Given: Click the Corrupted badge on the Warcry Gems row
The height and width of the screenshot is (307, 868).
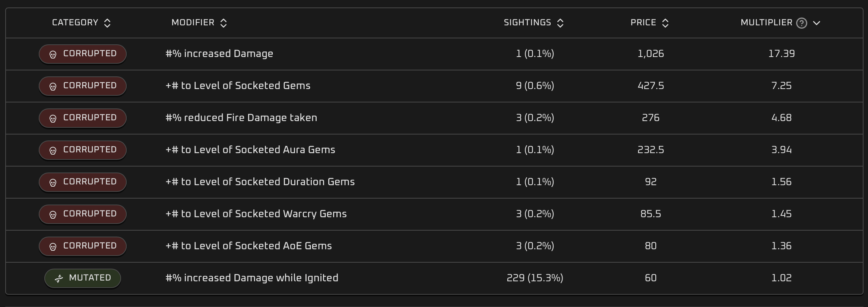Looking at the screenshot, I should point(82,213).
